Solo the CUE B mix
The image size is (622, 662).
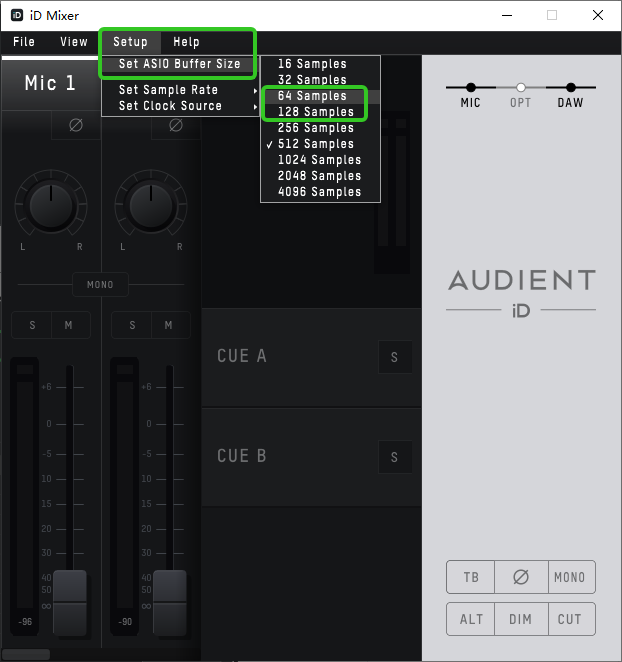395,457
